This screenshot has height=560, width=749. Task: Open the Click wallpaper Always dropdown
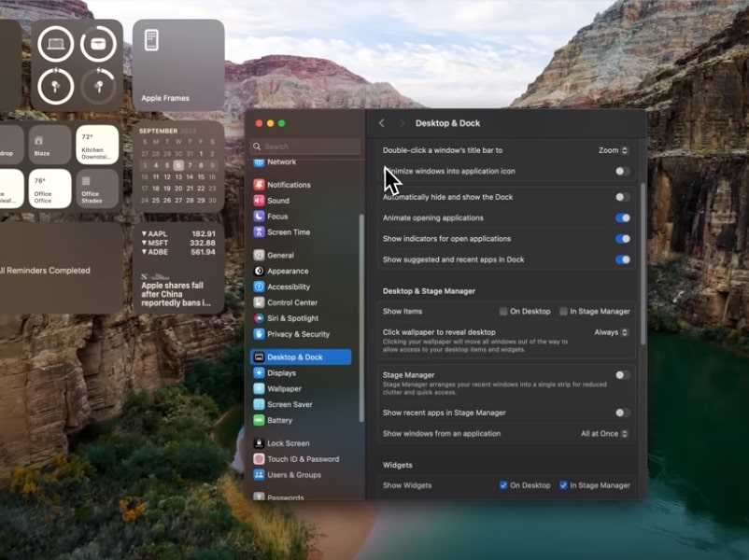coord(612,332)
